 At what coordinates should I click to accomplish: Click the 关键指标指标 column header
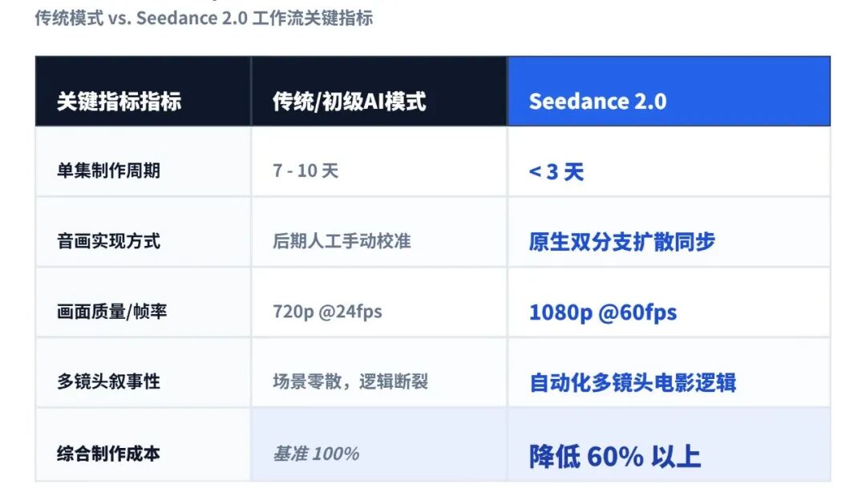click(x=119, y=101)
